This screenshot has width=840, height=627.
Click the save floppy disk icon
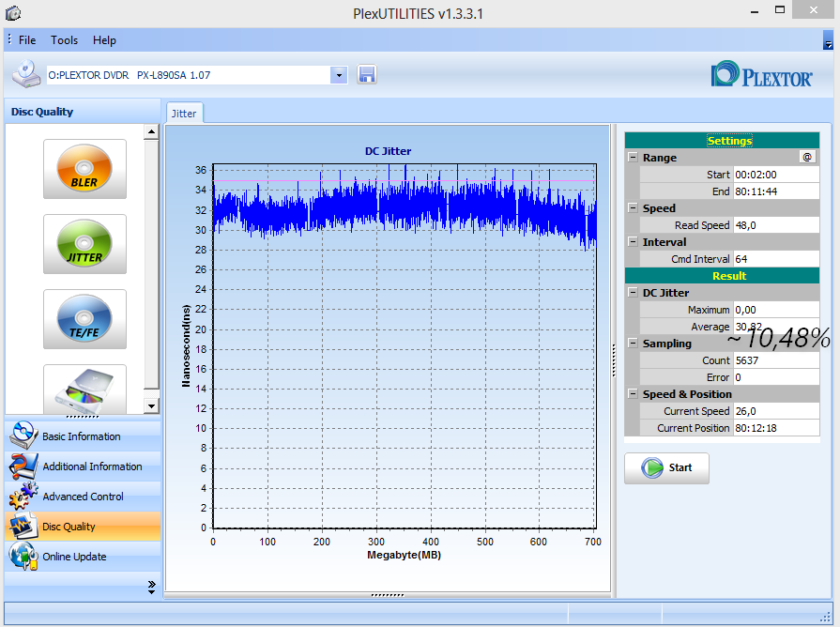367,75
